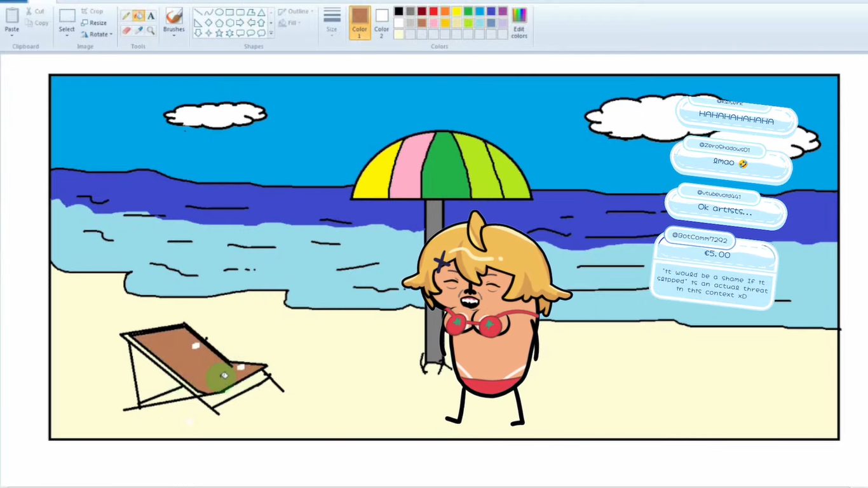Open the Rotate dropdown menu
Image resolution: width=868 pixels, height=488 pixels.
[97, 34]
